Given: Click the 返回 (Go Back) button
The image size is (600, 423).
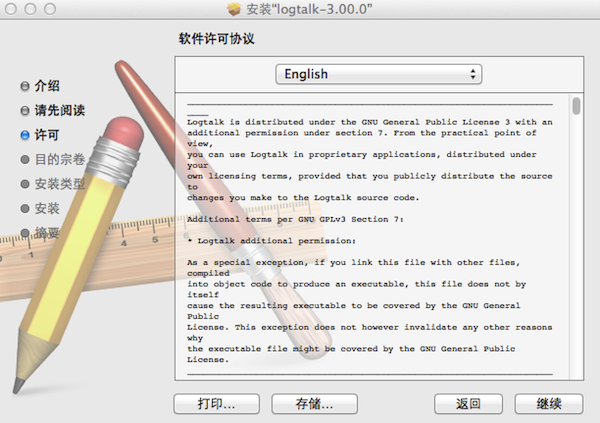Looking at the screenshot, I should click(468, 404).
